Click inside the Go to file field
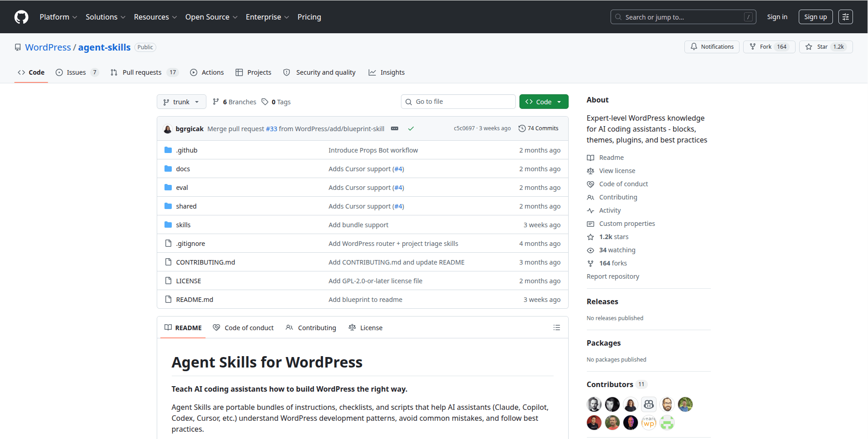The width and height of the screenshot is (868, 439). (458, 101)
